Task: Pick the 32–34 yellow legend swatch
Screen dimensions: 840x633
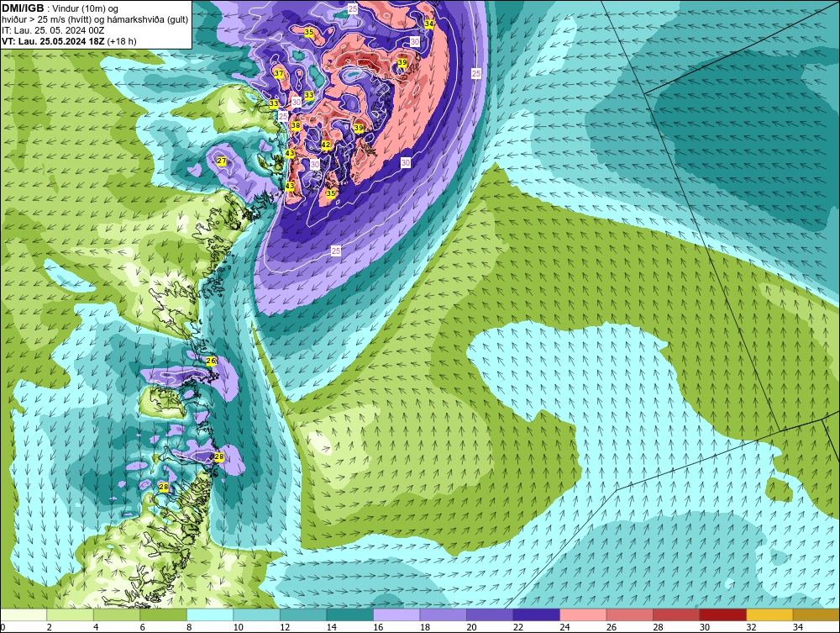Action: (x=769, y=615)
